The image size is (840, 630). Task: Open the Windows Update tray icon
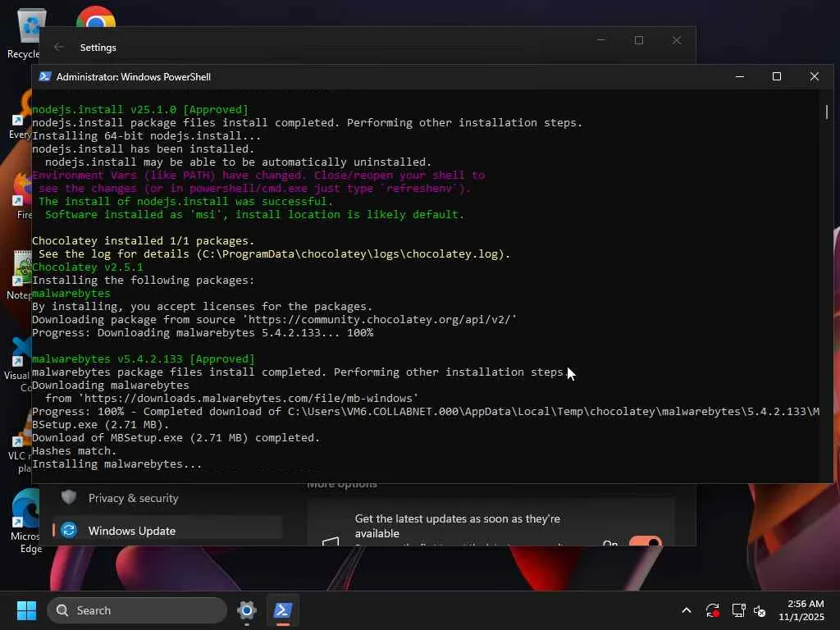click(x=713, y=610)
